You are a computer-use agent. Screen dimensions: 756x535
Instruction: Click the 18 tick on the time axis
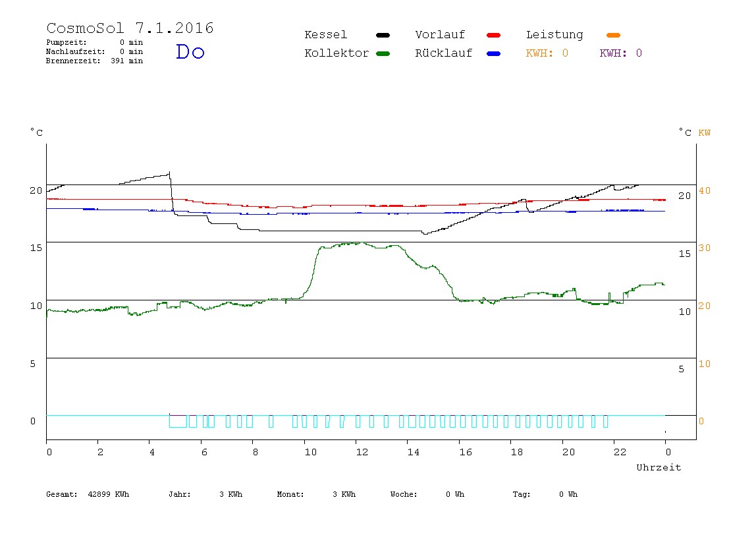coord(516,452)
